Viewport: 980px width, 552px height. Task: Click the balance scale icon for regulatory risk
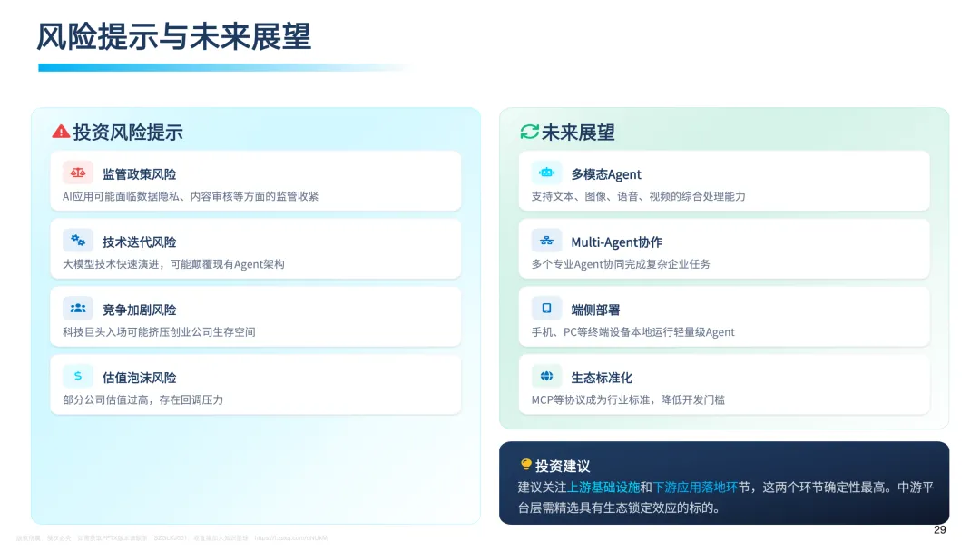(x=77, y=172)
